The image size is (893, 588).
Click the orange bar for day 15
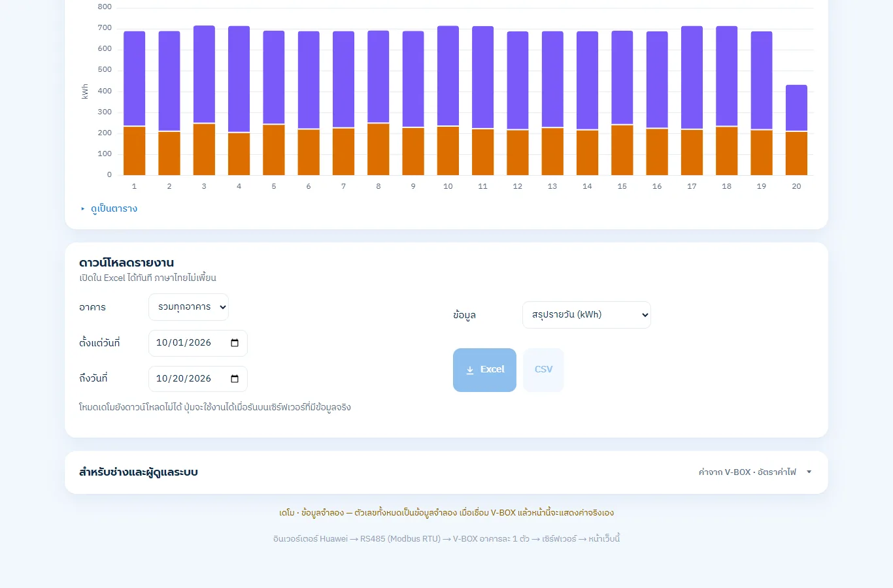[x=622, y=150]
